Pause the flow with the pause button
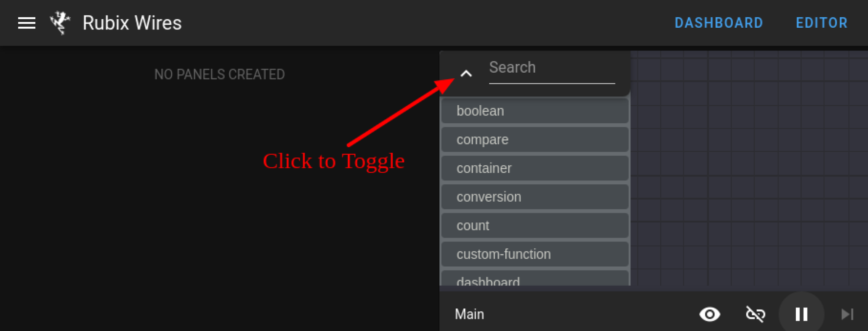Screen dimensions: 868x331 pyautogui.click(x=801, y=314)
